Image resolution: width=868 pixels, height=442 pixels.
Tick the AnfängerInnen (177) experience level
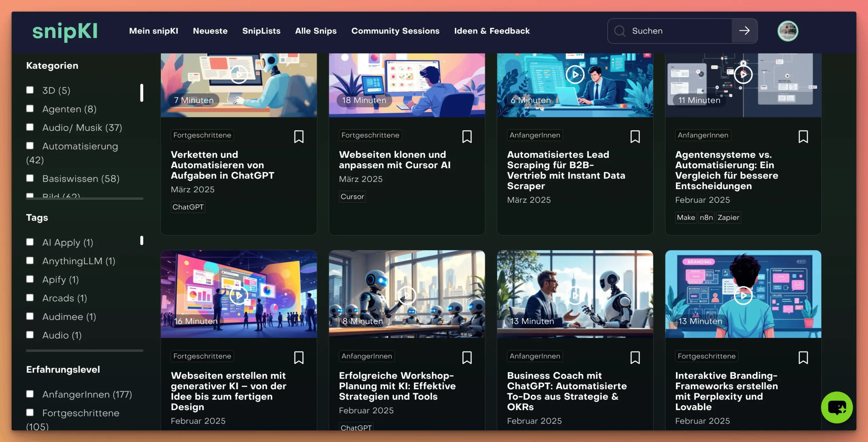pos(30,394)
